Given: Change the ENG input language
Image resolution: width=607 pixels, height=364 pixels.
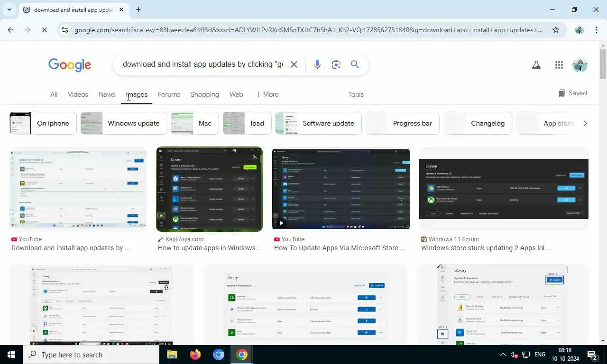Looking at the screenshot, I should [x=540, y=355].
